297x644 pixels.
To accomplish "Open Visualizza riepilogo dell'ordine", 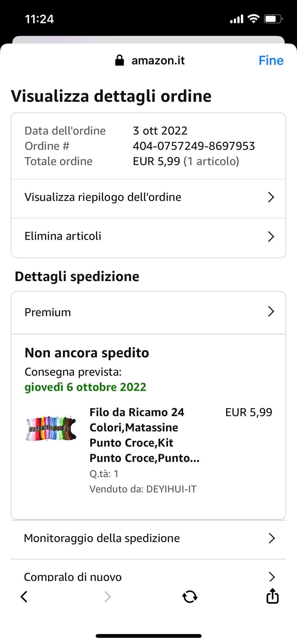I will tap(103, 197).
